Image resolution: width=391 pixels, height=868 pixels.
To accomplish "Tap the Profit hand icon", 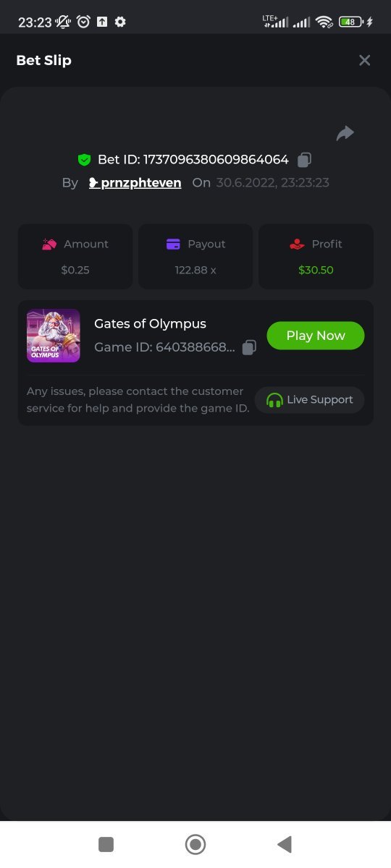I will point(297,244).
